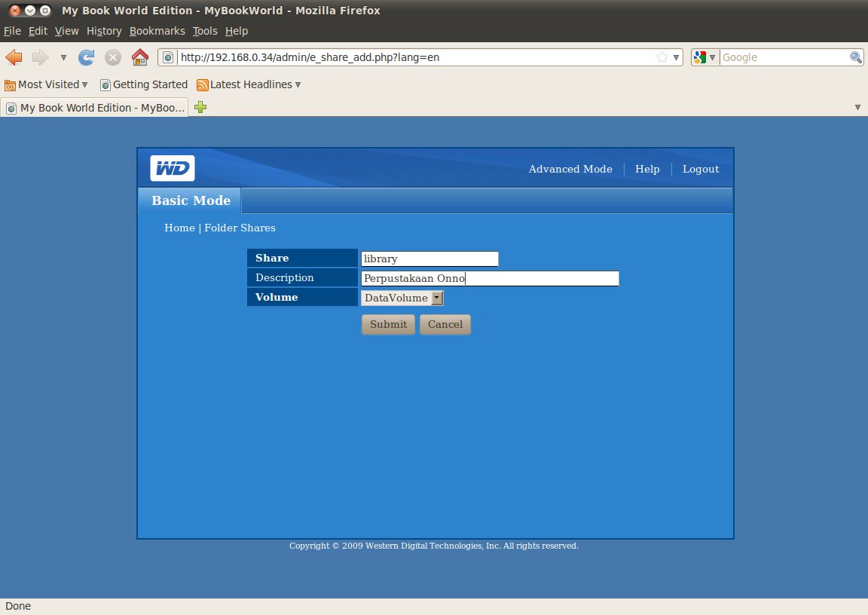Image resolution: width=868 pixels, height=615 pixels.
Task: Click the Share name input field
Action: (x=429, y=259)
